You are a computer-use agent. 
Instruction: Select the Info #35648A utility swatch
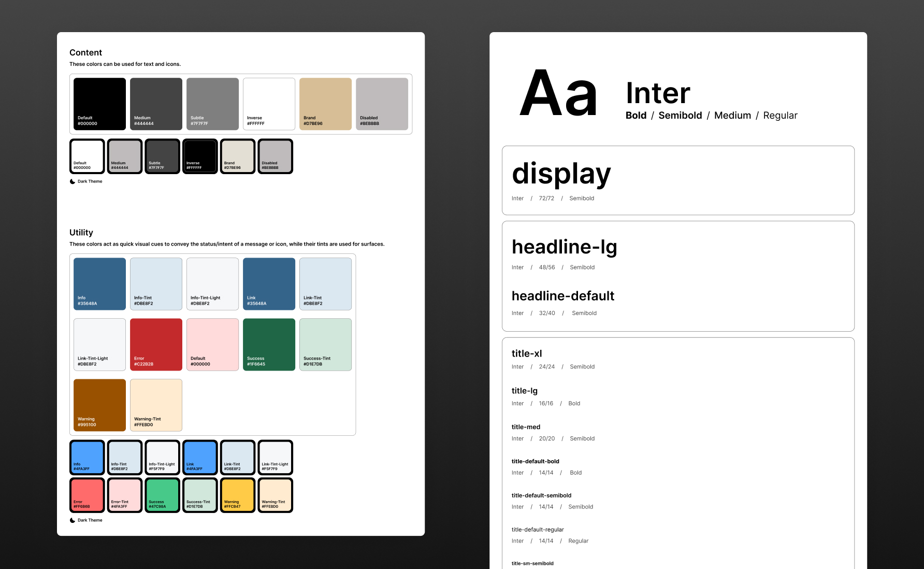click(x=99, y=284)
